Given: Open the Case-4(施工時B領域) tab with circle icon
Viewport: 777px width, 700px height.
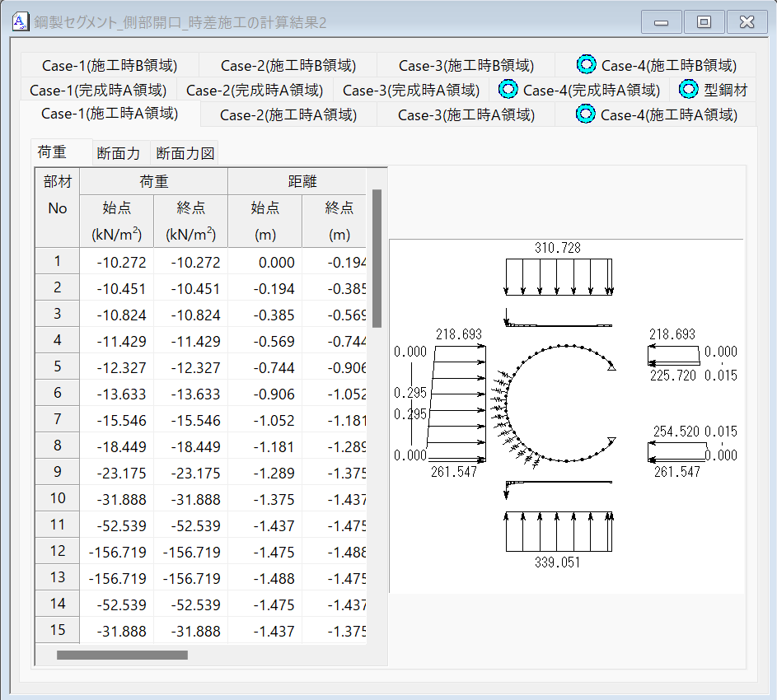Looking at the screenshot, I should tap(656, 65).
